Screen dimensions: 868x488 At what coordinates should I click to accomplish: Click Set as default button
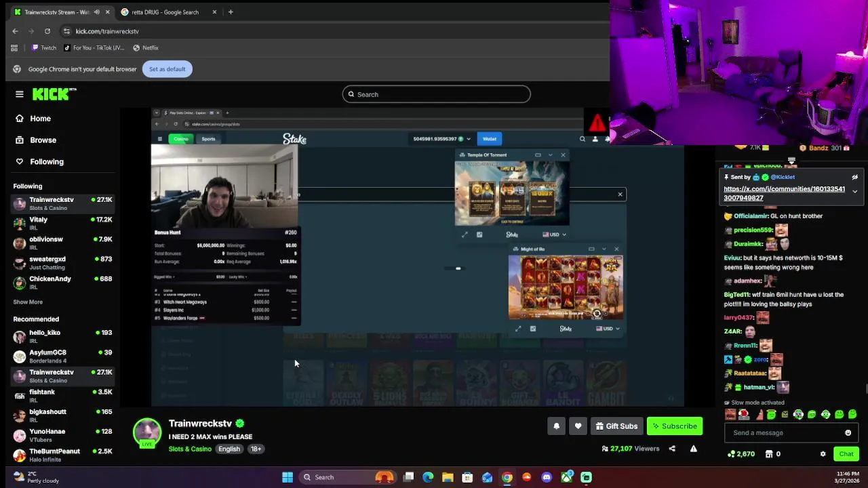click(167, 69)
